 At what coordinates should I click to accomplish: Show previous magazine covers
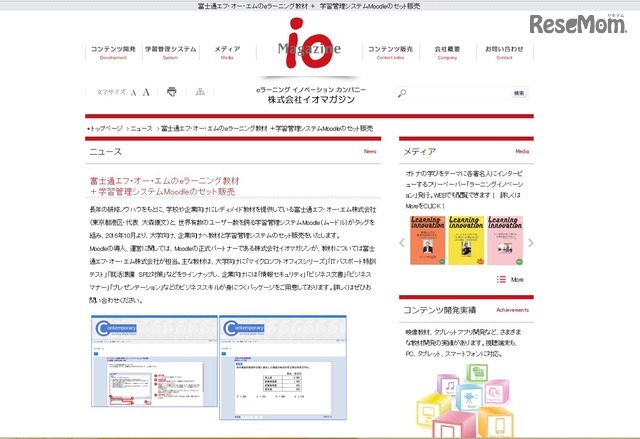pyautogui.click(x=402, y=243)
